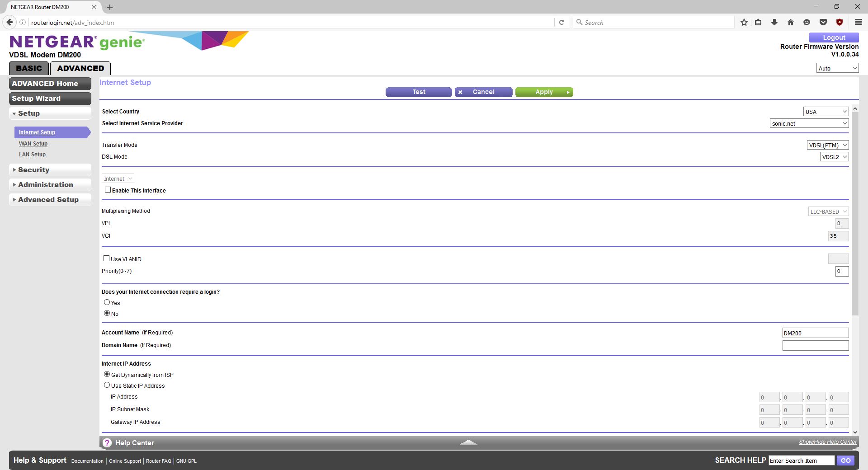
Task: Collapse the Setup menu section
Action: (x=50, y=113)
